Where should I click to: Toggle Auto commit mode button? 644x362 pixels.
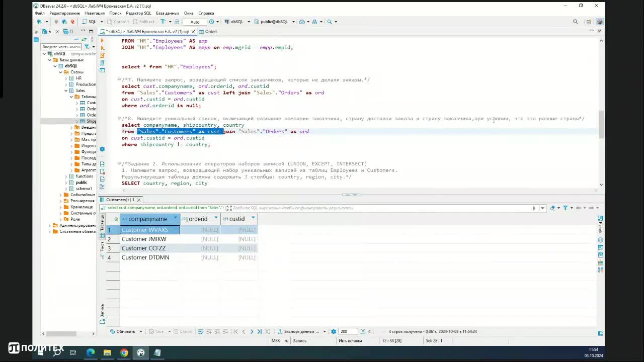point(195,22)
